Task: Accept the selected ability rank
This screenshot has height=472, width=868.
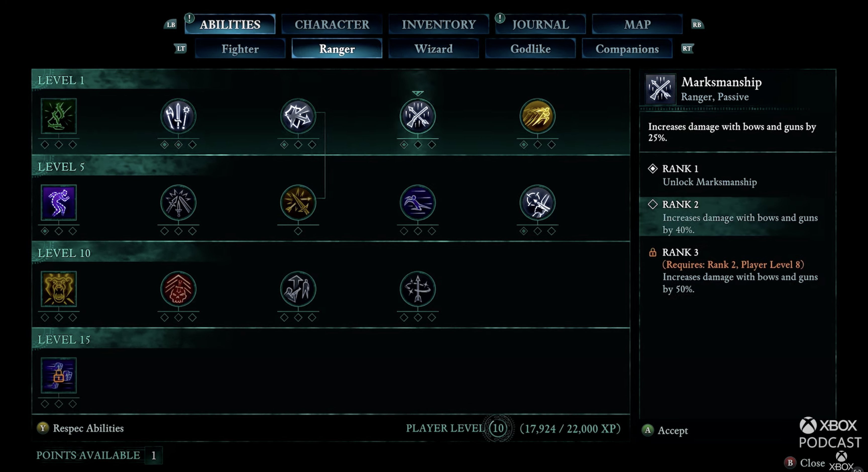Action: 665,430
